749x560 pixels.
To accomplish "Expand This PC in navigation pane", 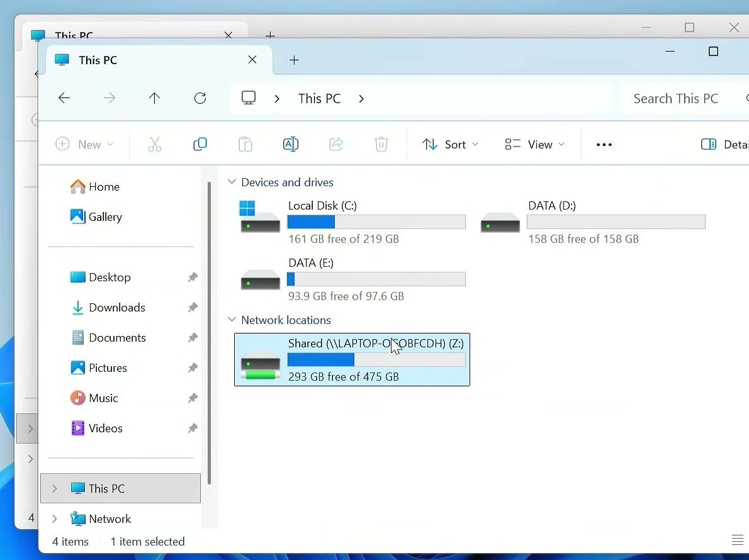I will coord(55,488).
